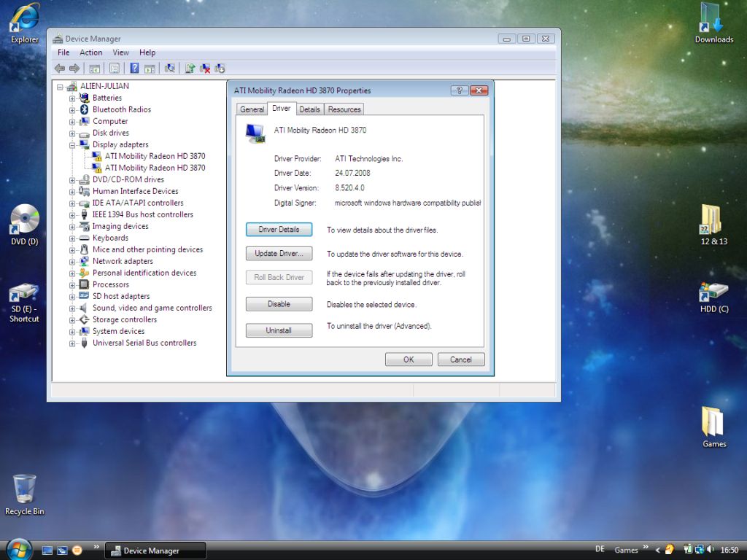This screenshot has width=747, height=560.
Task: Expand the Network adapters node
Action: 72,262
